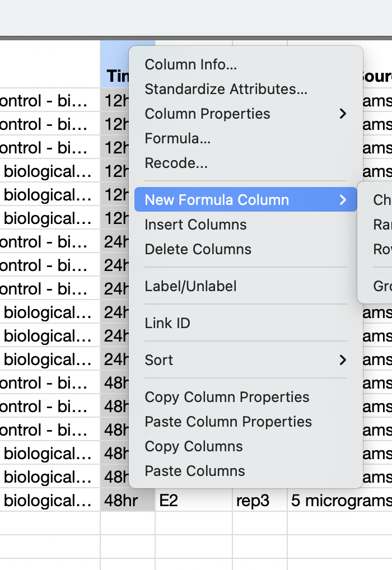The height and width of the screenshot is (570, 392).
Task: Click Copy Column Properties
Action: point(227,397)
